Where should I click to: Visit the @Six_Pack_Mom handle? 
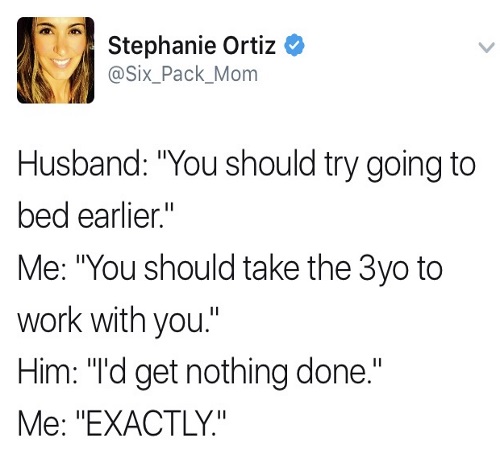point(183,74)
